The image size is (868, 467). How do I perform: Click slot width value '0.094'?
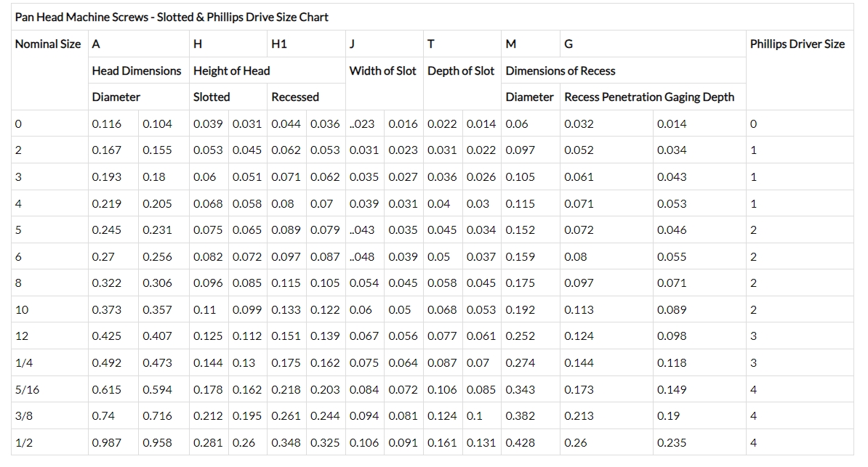[363, 415]
